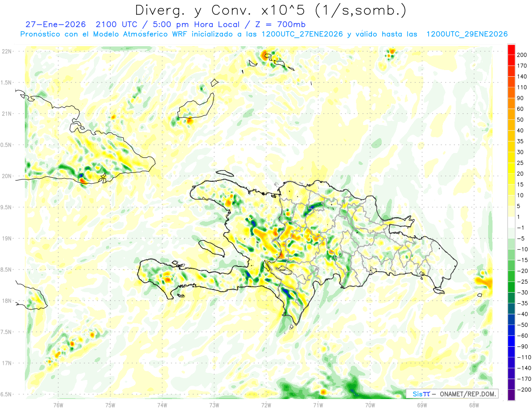Click the axis label "8.5N"

point(7,270)
